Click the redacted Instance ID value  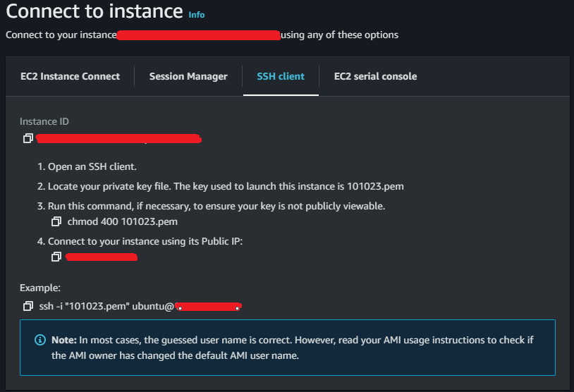click(118, 139)
